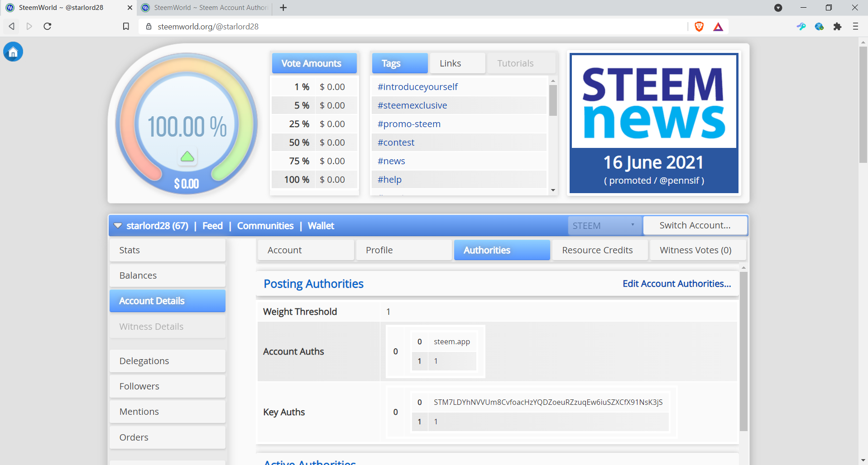Viewport: 868px width, 465px height.
Task: Open the STEEM currency dropdown
Action: pos(604,226)
